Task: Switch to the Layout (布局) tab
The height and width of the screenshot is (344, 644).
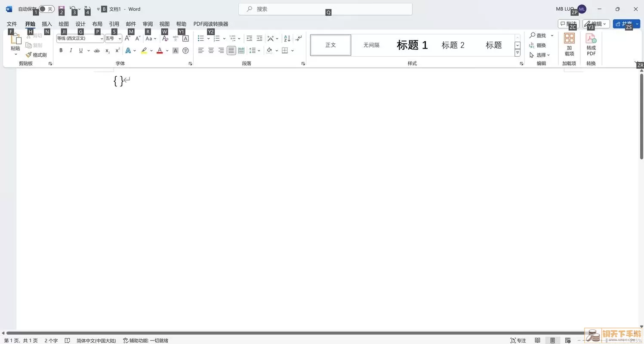Action: click(97, 24)
